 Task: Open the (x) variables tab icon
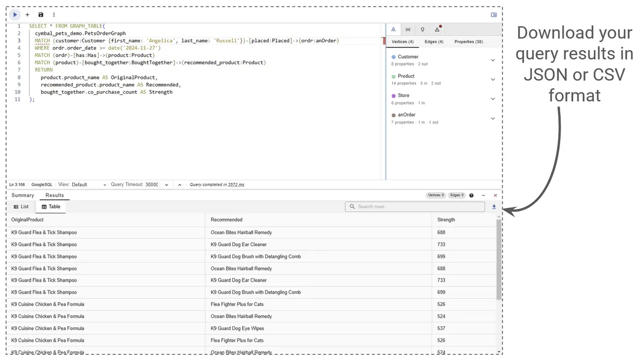point(408,29)
